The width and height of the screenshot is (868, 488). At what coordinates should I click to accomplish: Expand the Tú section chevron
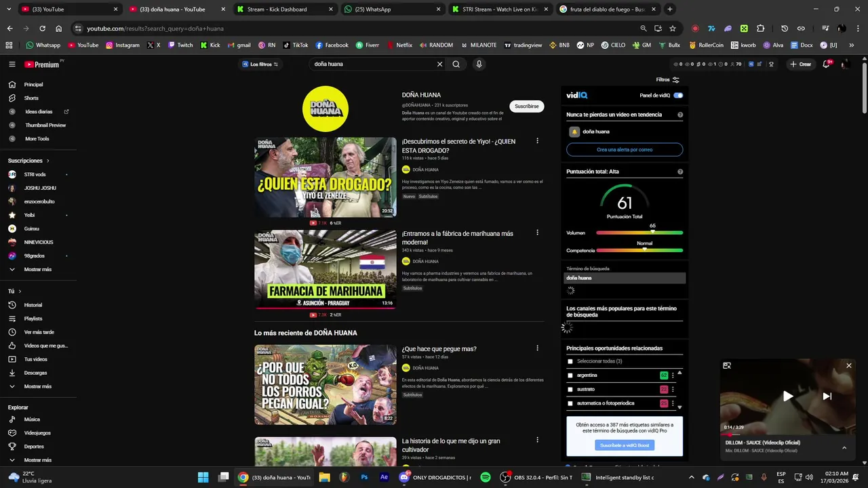click(19, 291)
